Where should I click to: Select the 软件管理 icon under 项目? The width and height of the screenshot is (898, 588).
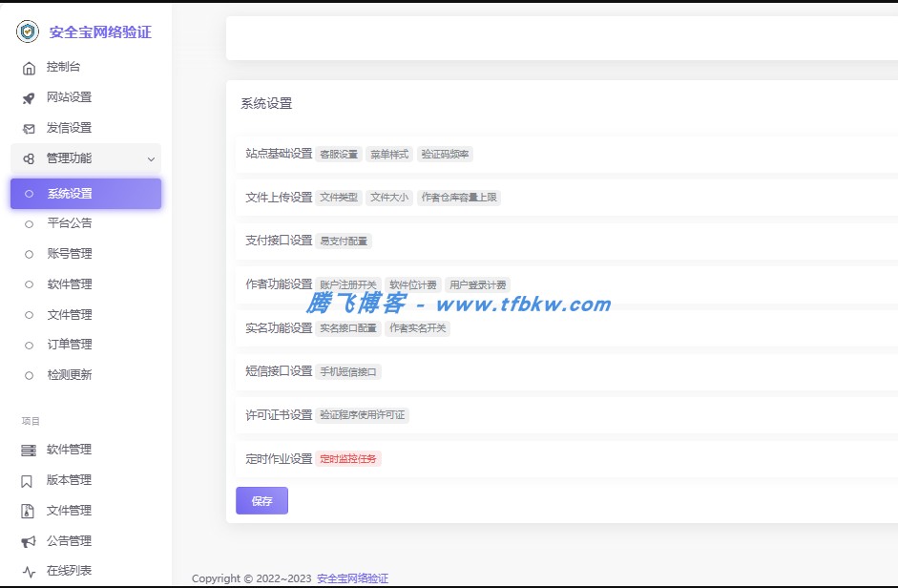(x=30, y=450)
